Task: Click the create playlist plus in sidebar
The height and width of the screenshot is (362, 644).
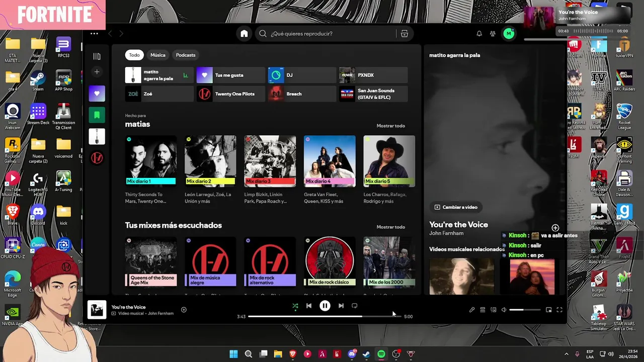Action: (x=97, y=72)
